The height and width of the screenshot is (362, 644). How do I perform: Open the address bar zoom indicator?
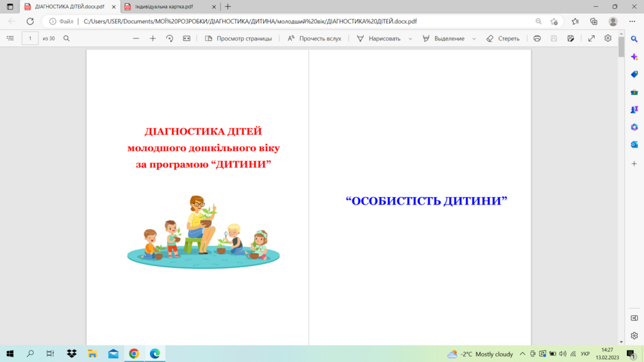click(x=538, y=21)
